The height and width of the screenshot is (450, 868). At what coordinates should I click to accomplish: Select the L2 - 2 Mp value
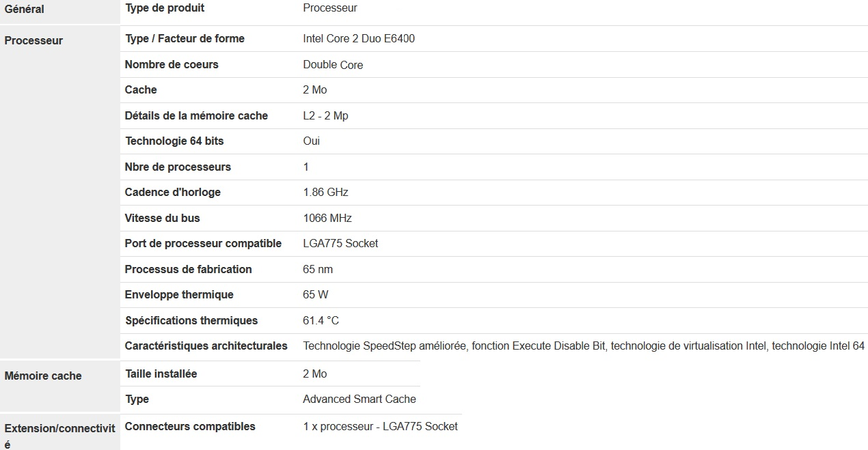coord(325,115)
